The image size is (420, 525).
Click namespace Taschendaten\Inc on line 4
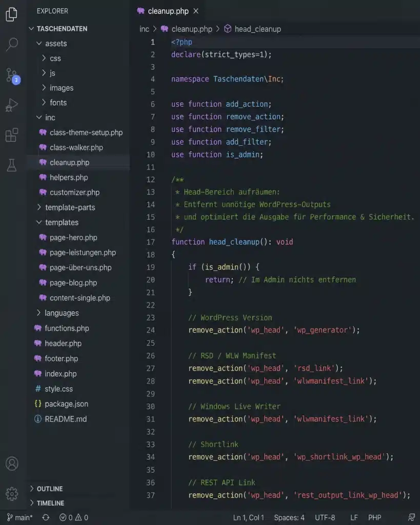227,79
